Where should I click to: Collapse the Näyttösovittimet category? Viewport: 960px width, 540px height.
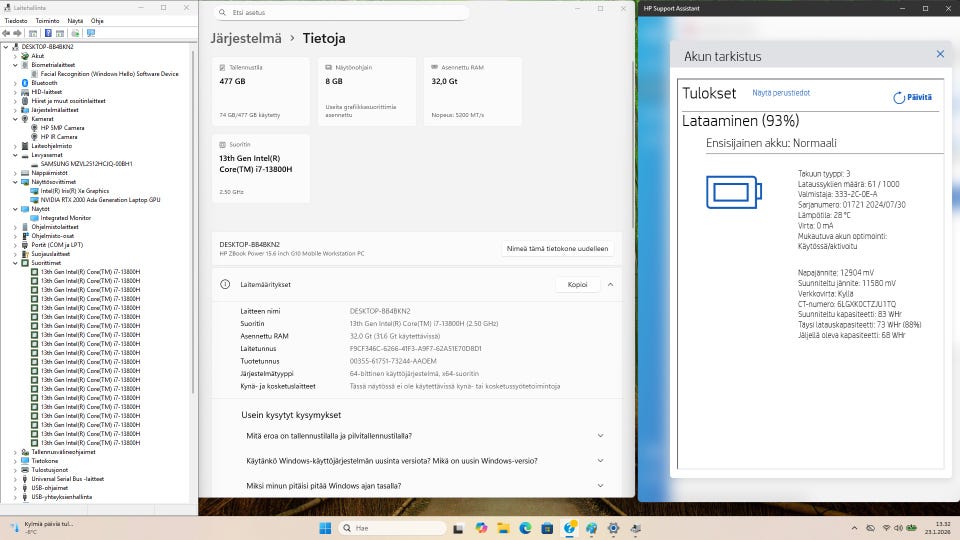pos(15,182)
